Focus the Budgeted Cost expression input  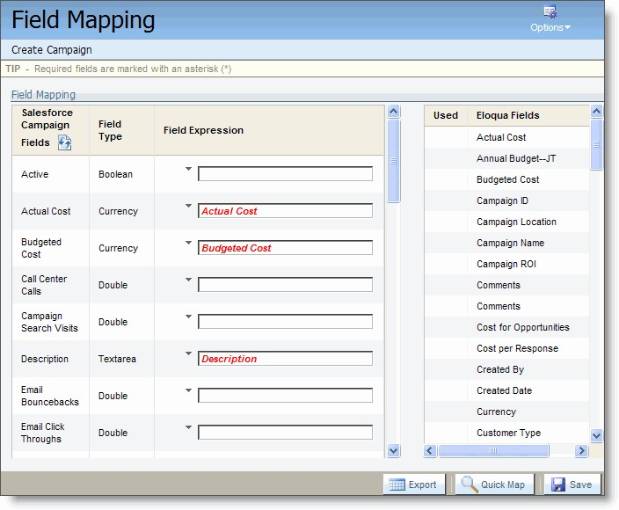tap(285, 248)
